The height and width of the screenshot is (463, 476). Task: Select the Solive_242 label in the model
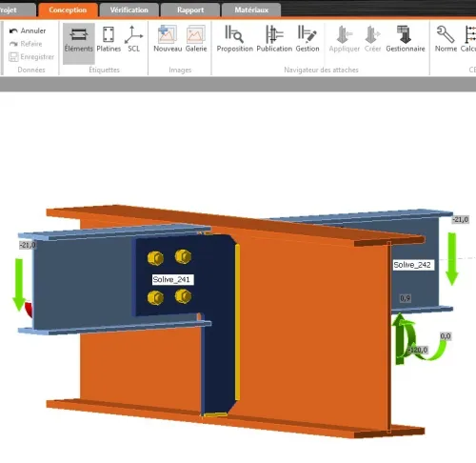point(413,265)
